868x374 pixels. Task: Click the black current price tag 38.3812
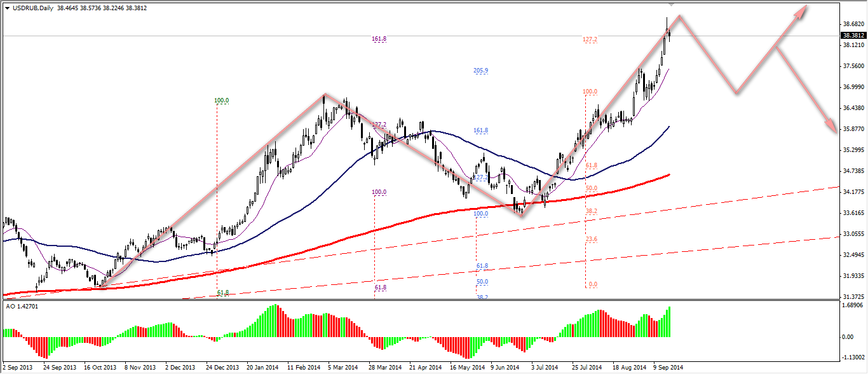(853, 36)
